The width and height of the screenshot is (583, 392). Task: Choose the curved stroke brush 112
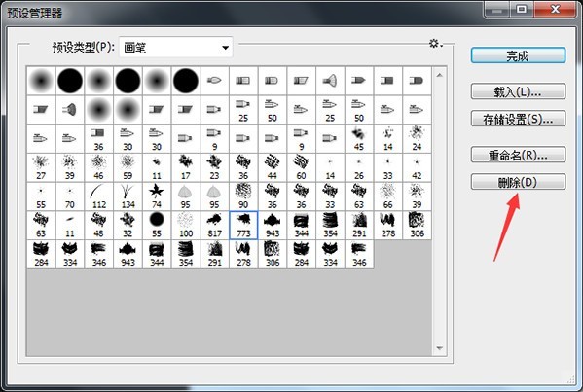[x=98, y=196]
